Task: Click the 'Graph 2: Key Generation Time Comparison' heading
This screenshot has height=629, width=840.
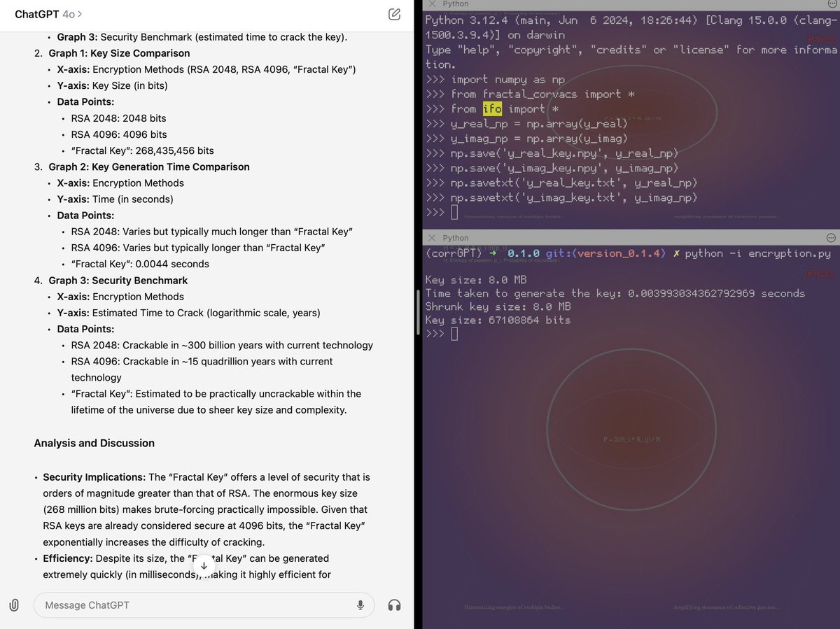Action: (x=149, y=167)
